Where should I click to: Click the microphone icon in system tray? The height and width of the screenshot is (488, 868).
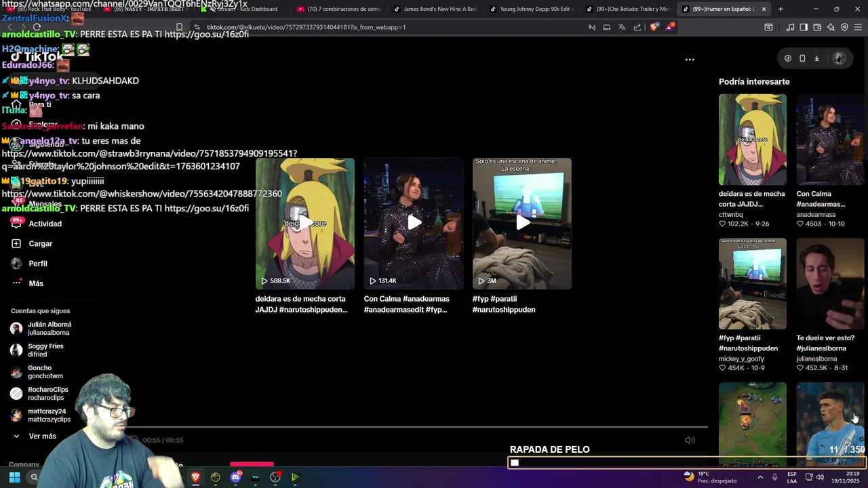coord(774,477)
